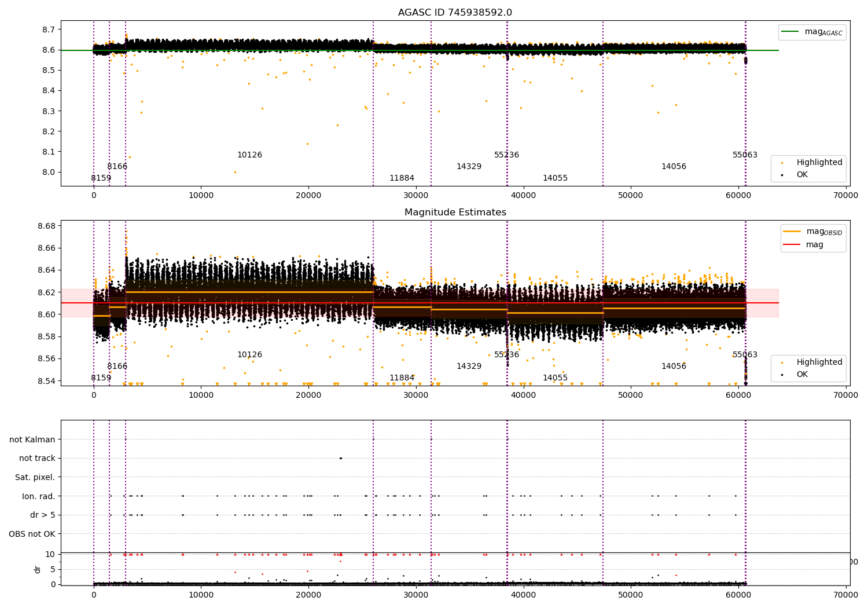Click the green mag AGASC legend line

tap(790, 32)
